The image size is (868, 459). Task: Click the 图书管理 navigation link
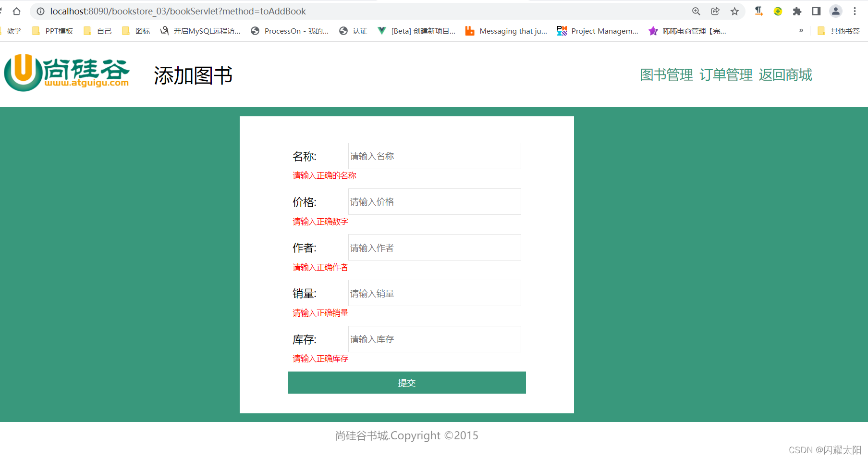click(666, 75)
